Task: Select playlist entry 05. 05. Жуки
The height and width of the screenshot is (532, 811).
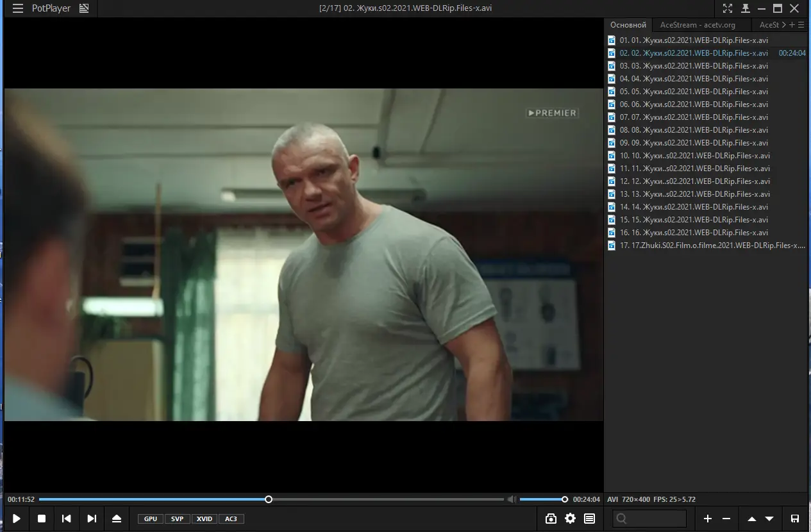Action: click(706, 92)
